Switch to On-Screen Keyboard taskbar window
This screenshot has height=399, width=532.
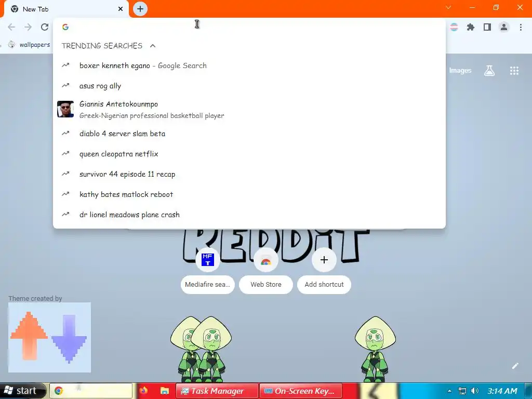point(301,391)
